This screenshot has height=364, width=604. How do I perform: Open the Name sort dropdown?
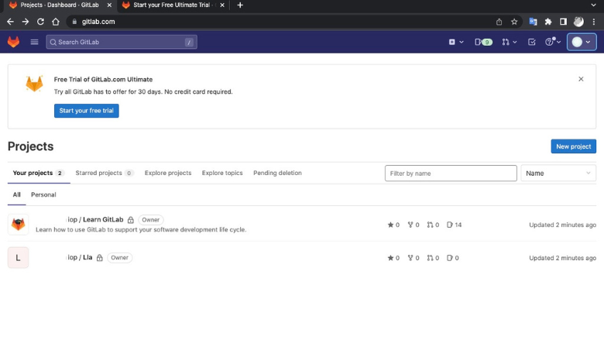pos(558,173)
